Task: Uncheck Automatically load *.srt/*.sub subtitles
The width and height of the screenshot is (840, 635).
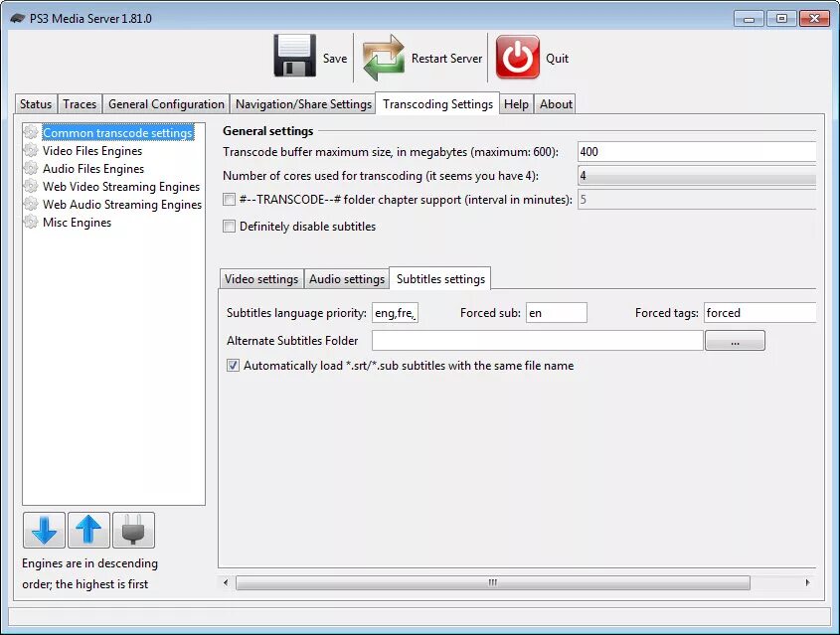Action: point(233,366)
